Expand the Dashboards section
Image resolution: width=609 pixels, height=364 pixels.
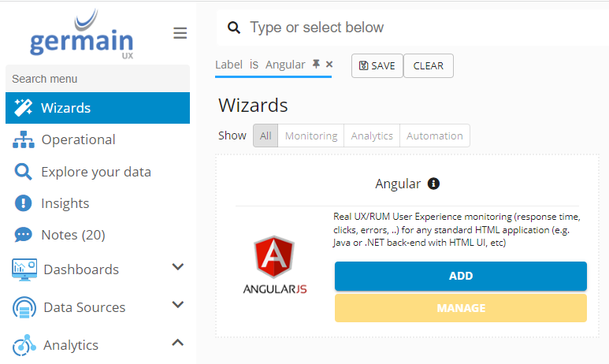point(178,268)
